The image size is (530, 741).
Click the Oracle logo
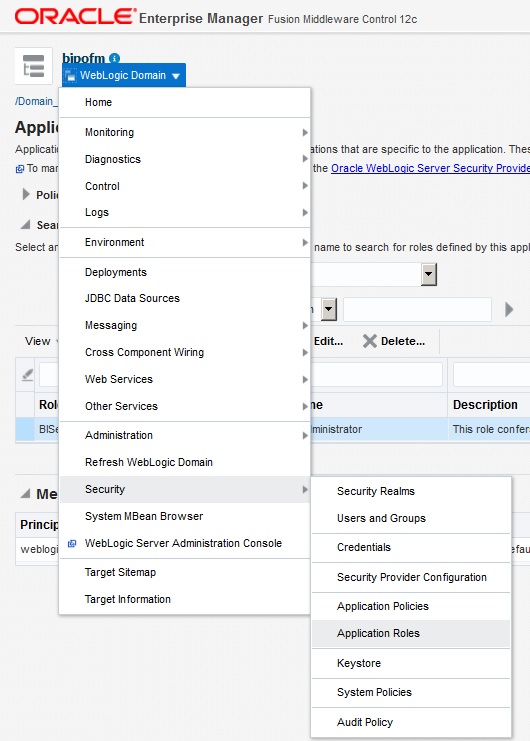pyautogui.click(x=76, y=17)
